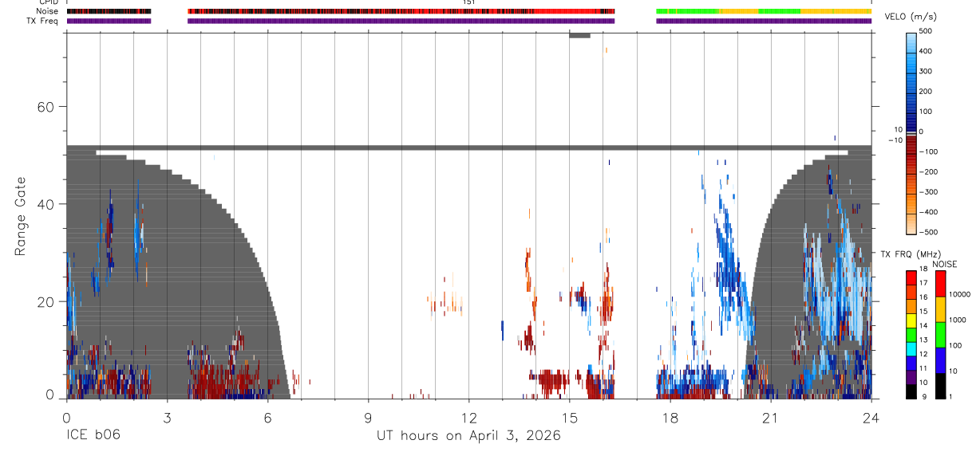Click 'UT hours on April 3, 2026' label
Image resolution: width=980 pixels, height=452 pixels.
(468, 436)
